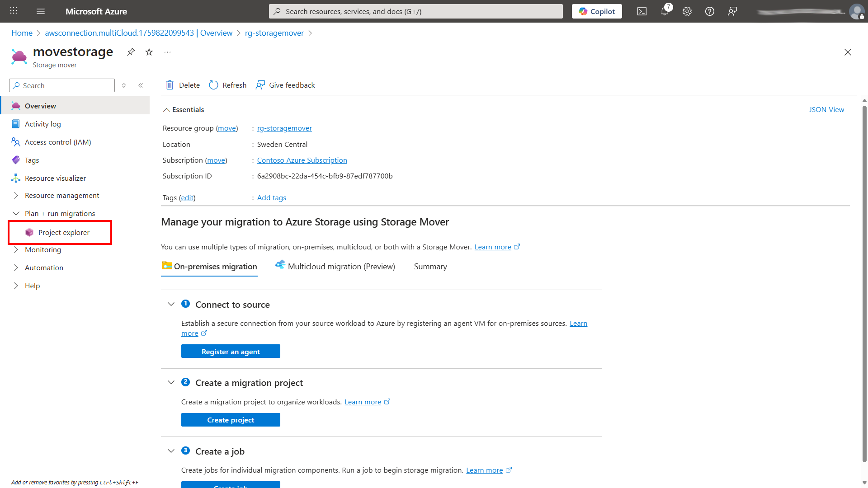Open the notifications bell with 7 alerts
This screenshot has height=488, width=868.
click(x=665, y=11)
